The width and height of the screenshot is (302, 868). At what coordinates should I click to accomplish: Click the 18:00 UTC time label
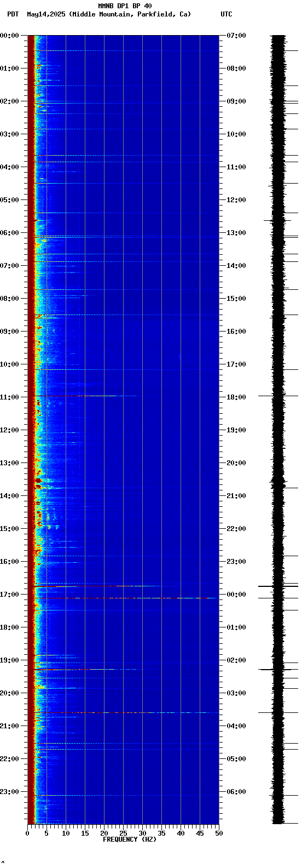pyautogui.click(x=236, y=397)
